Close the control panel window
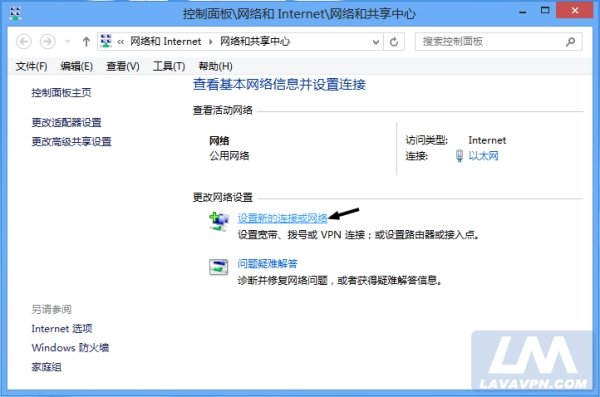Viewport: 600px width, 397px height. coord(575,10)
